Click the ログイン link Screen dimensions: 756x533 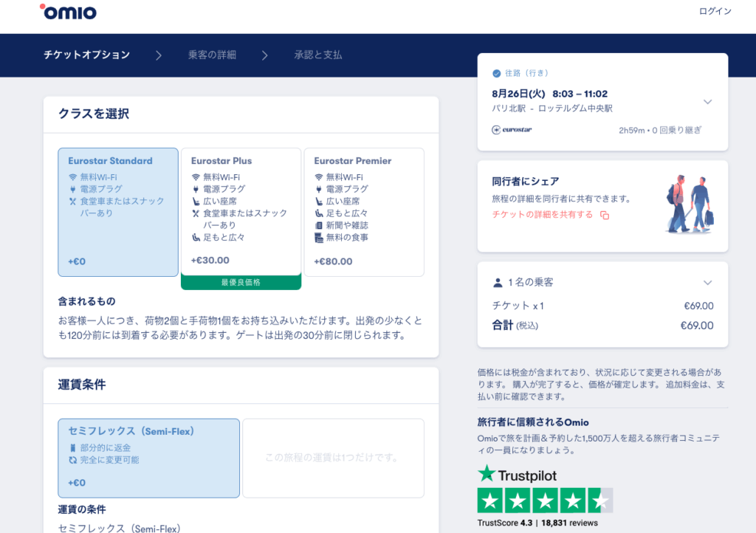(715, 11)
